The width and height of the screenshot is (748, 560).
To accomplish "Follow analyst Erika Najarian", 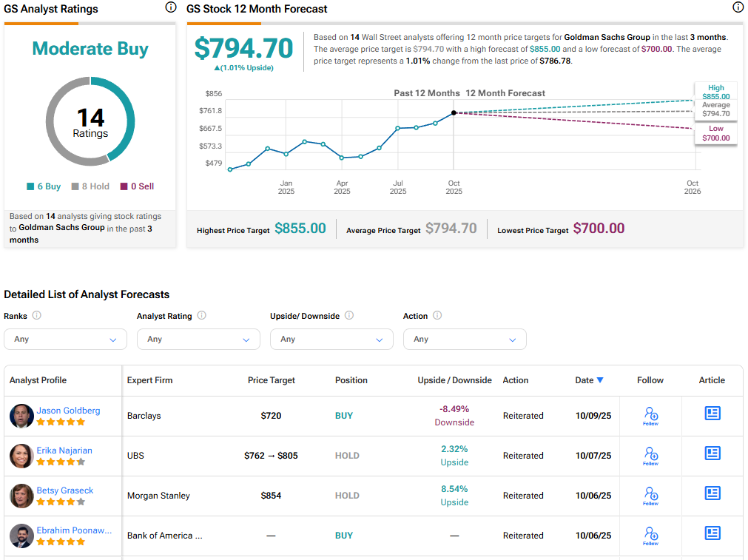I will pos(650,454).
